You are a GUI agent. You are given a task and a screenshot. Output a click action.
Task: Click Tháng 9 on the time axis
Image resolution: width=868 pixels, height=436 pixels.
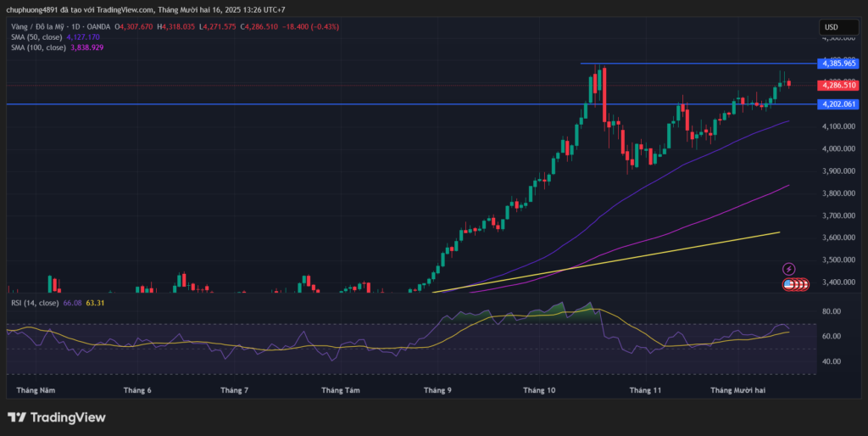(437, 390)
